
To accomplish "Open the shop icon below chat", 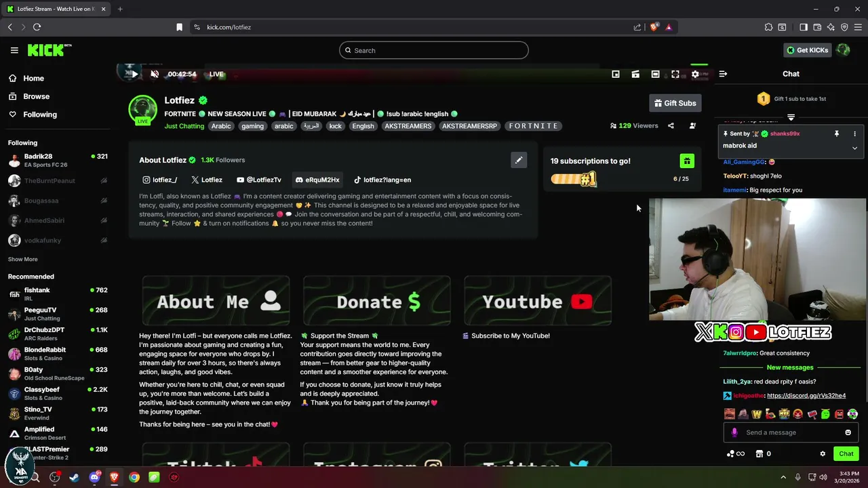I will [x=759, y=454].
